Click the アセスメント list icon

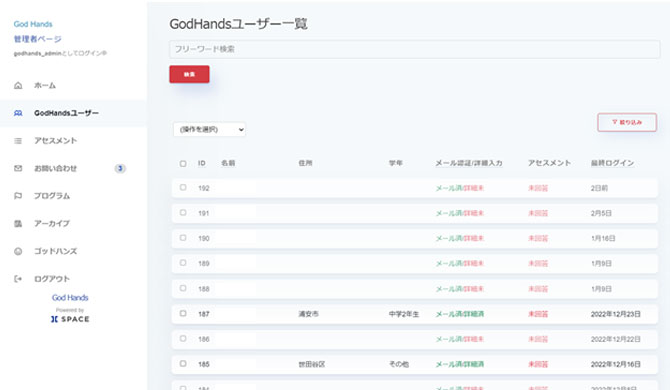click(x=18, y=141)
